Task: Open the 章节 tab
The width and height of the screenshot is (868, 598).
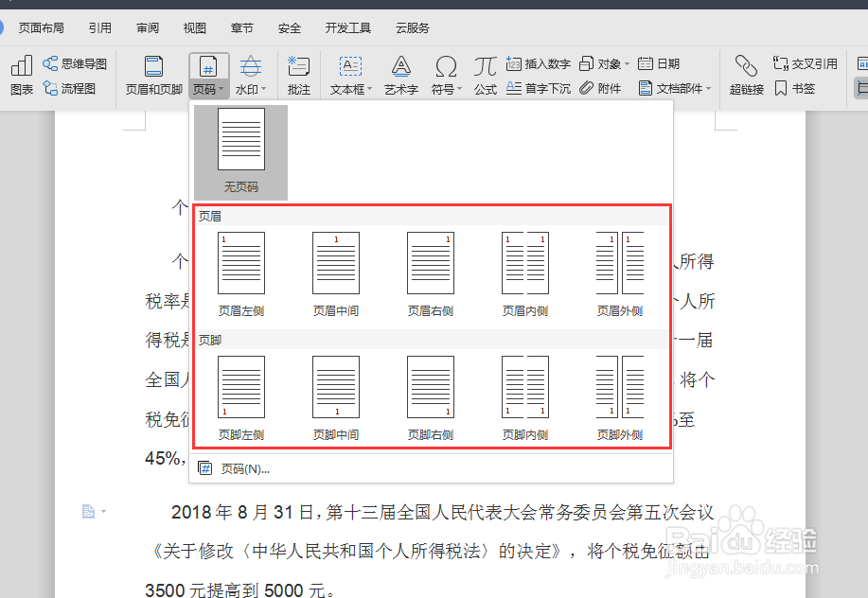Action: pyautogui.click(x=242, y=28)
